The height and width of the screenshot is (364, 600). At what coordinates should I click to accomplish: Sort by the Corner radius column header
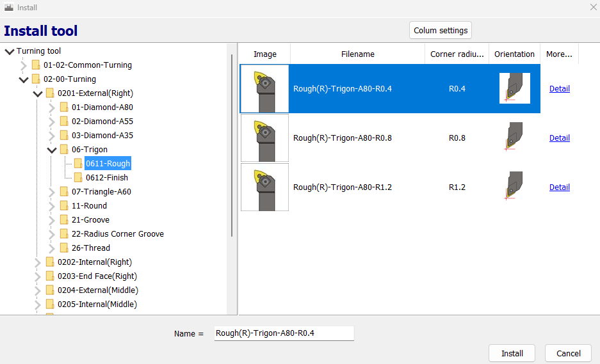coord(457,54)
